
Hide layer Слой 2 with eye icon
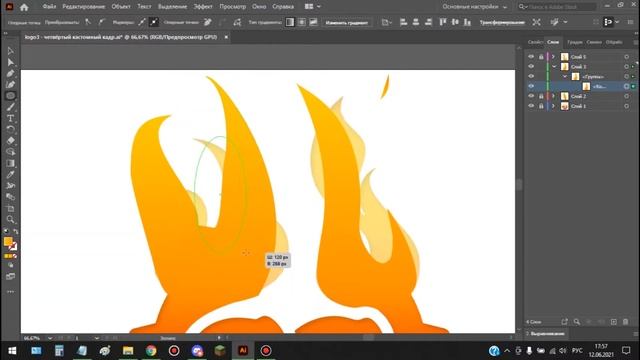(531, 96)
